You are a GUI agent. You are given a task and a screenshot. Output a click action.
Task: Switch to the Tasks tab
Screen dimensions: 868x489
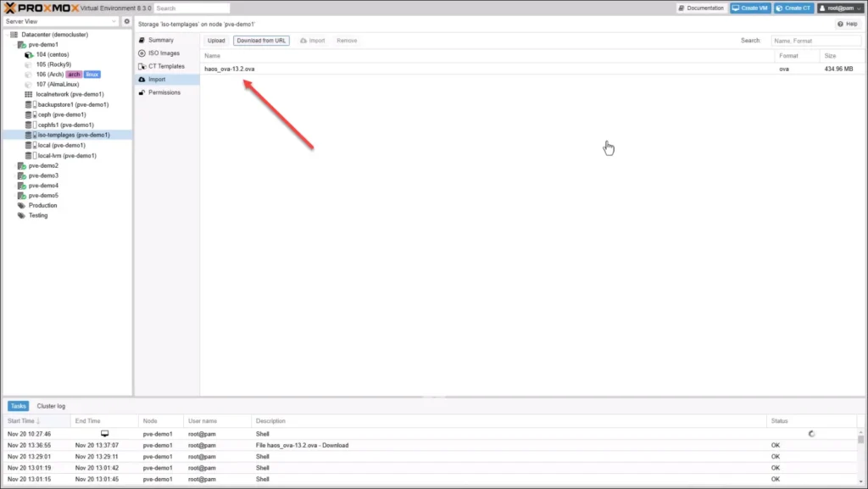pos(18,406)
